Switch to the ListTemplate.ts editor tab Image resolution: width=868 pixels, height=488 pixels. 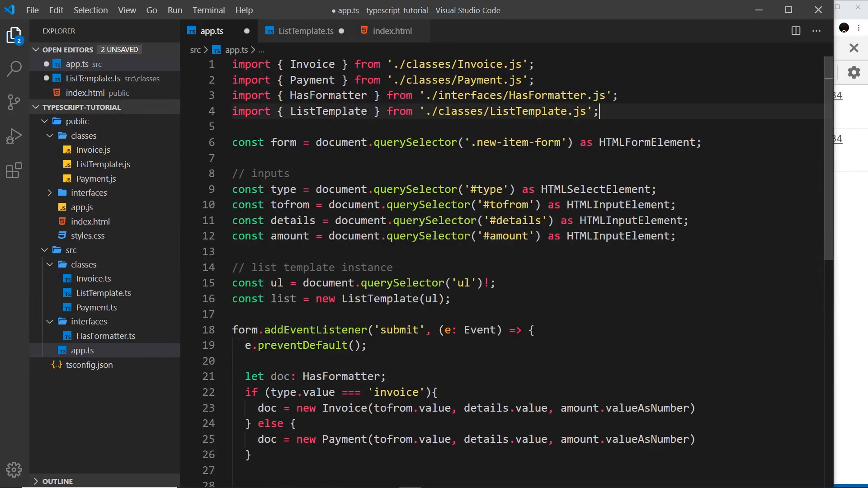coord(305,31)
